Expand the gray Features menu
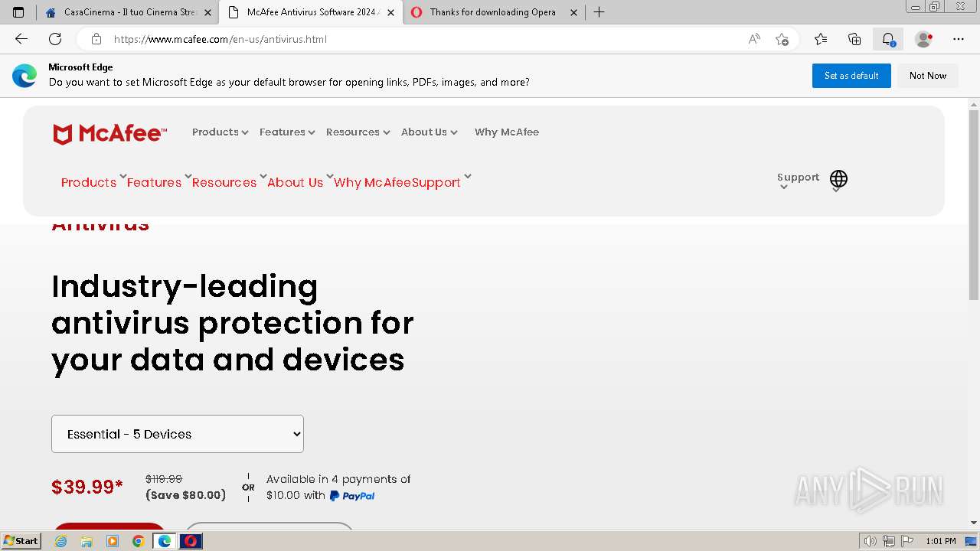 pos(287,132)
